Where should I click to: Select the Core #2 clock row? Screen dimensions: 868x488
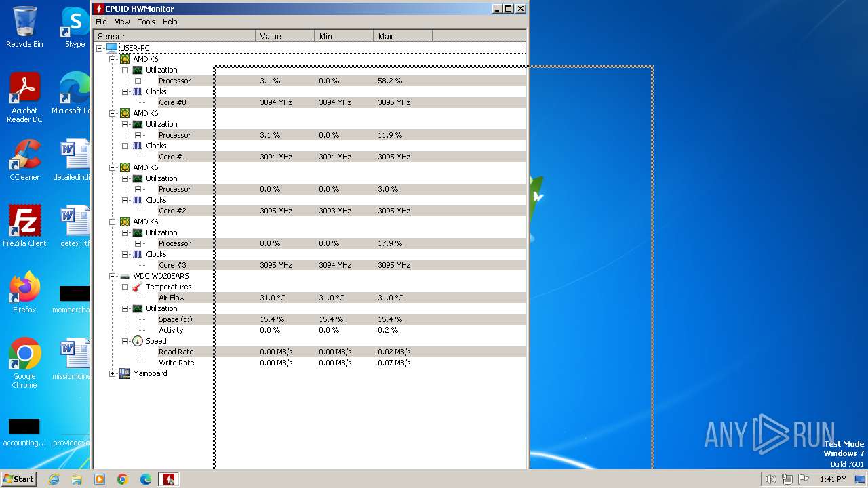pos(342,211)
